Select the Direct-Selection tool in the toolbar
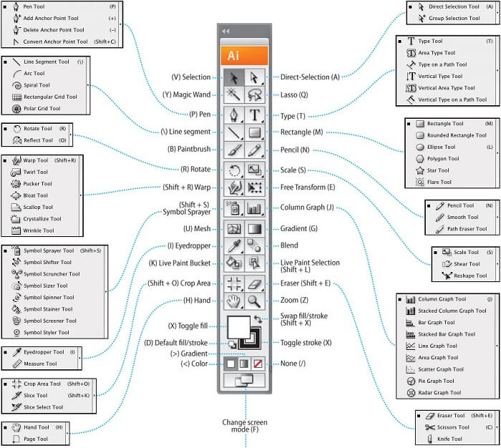Image resolution: width=501 pixels, height=448 pixels. [255, 77]
